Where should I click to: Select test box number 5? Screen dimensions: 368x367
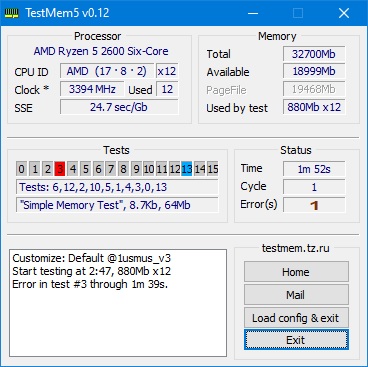click(x=85, y=169)
